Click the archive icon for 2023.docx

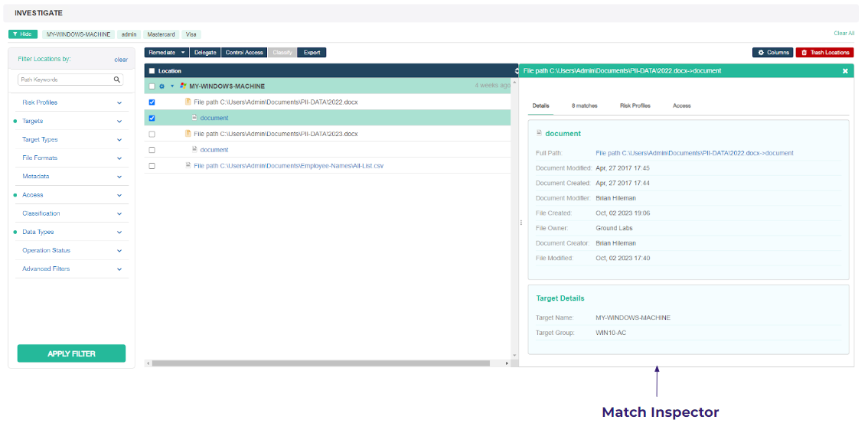tap(188, 134)
